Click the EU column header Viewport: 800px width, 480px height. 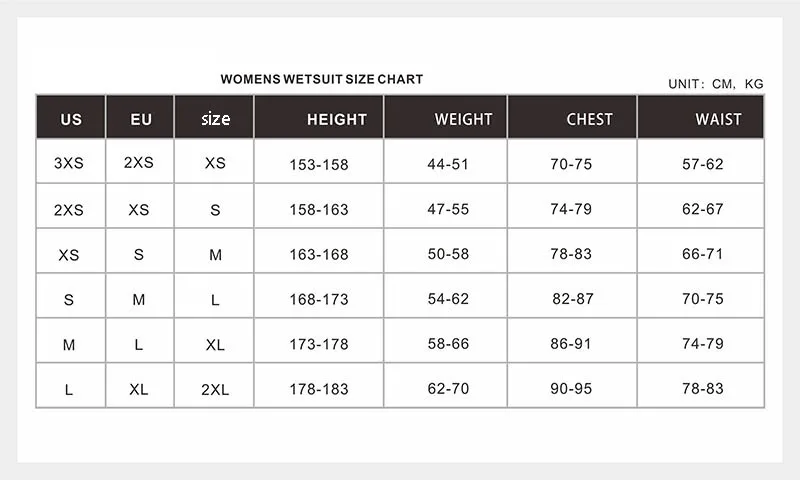140,117
